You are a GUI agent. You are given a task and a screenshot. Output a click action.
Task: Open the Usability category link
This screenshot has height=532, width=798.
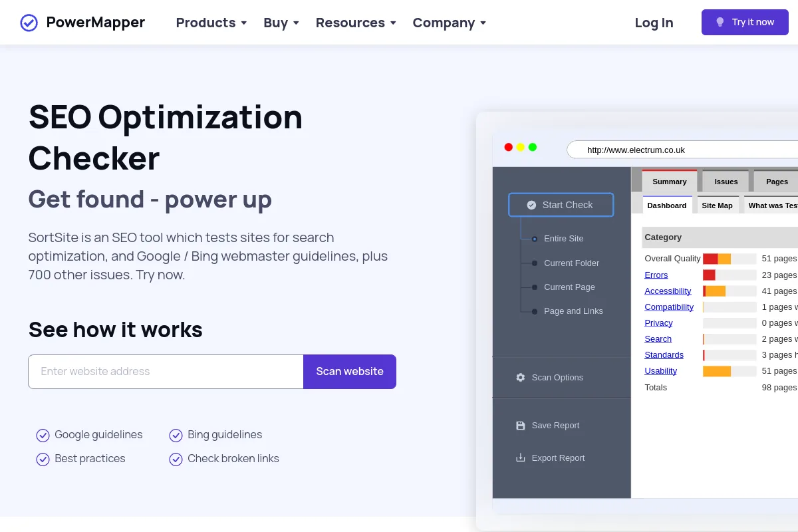[660, 370]
